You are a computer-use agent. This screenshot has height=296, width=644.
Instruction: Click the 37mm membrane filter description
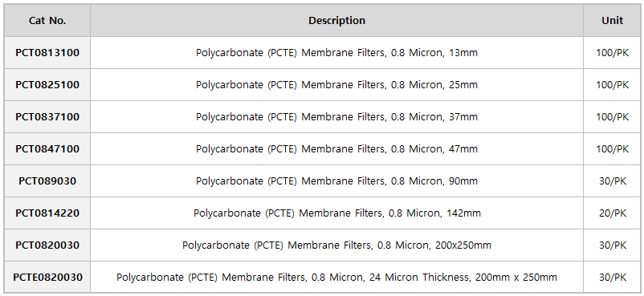tap(336, 116)
